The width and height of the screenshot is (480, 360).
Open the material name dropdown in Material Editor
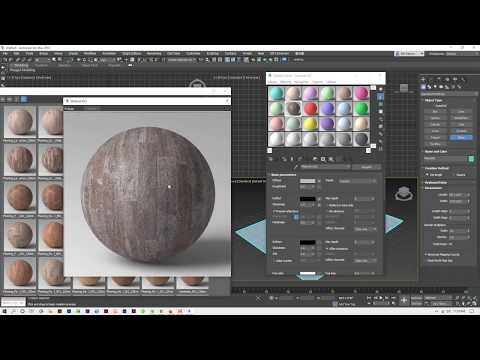tap(325, 167)
